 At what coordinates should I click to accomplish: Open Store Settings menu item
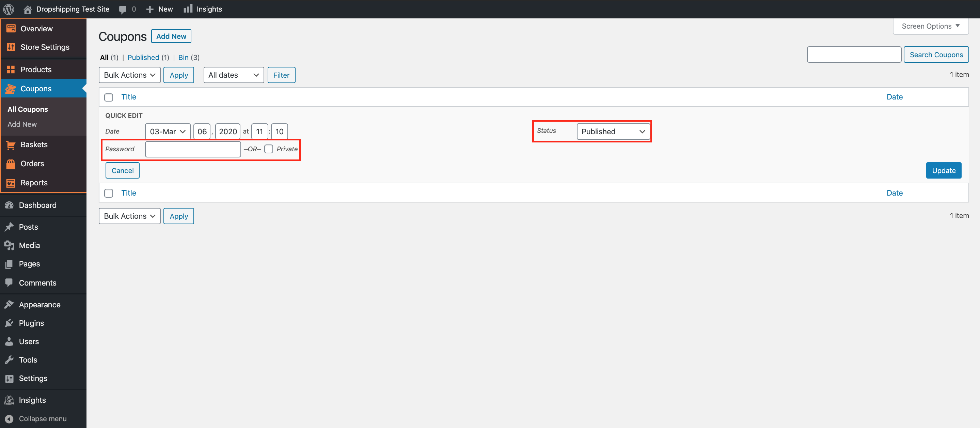(45, 47)
